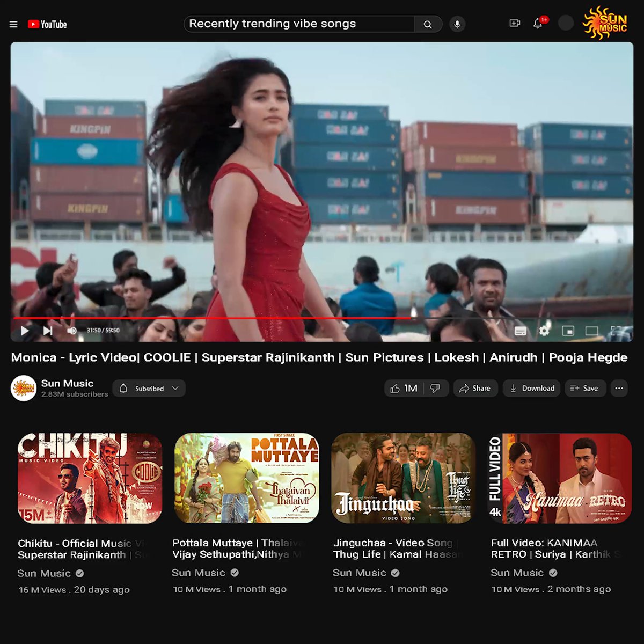
Task: Share the video
Action: pyautogui.click(x=475, y=388)
